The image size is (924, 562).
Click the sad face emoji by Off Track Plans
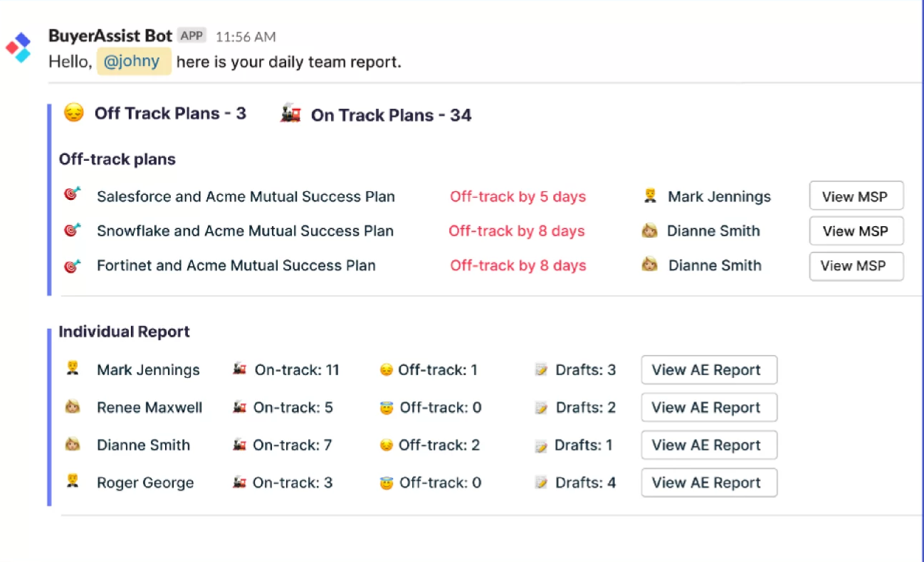click(x=73, y=112)
